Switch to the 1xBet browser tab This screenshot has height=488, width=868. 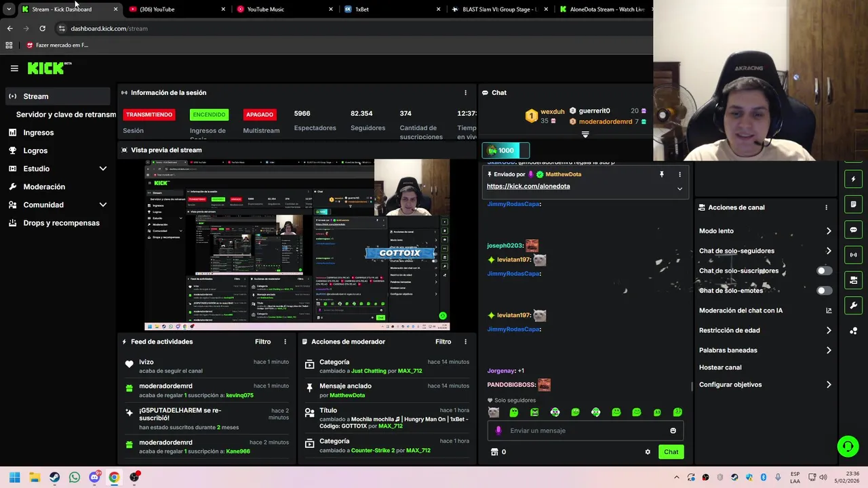(392, 9)
